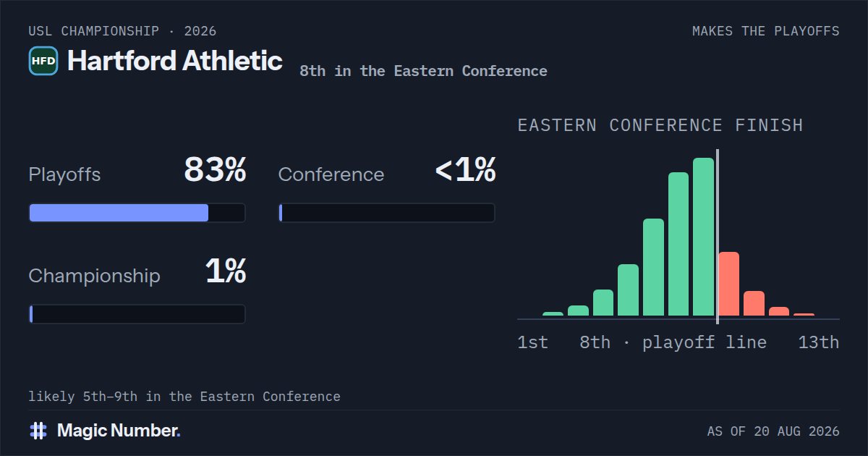Viewport: 868px width, 456px height.
Task: Click the Hartford Athletic team title
Action: pyautogui.click(x=174, y=61)
